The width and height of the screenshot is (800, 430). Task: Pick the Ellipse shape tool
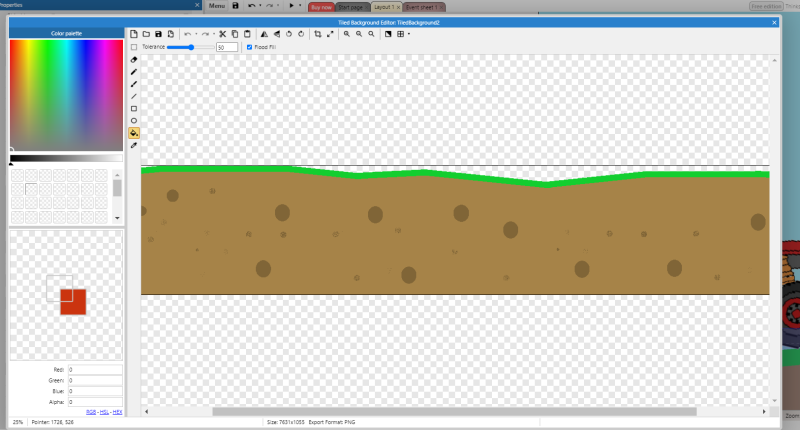134,120
